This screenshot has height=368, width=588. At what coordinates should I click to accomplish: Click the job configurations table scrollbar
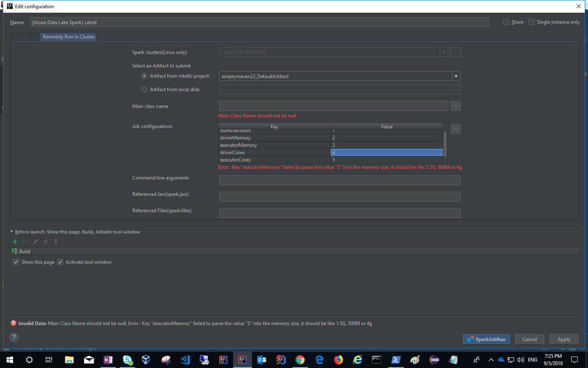click(x=445, y=143)
